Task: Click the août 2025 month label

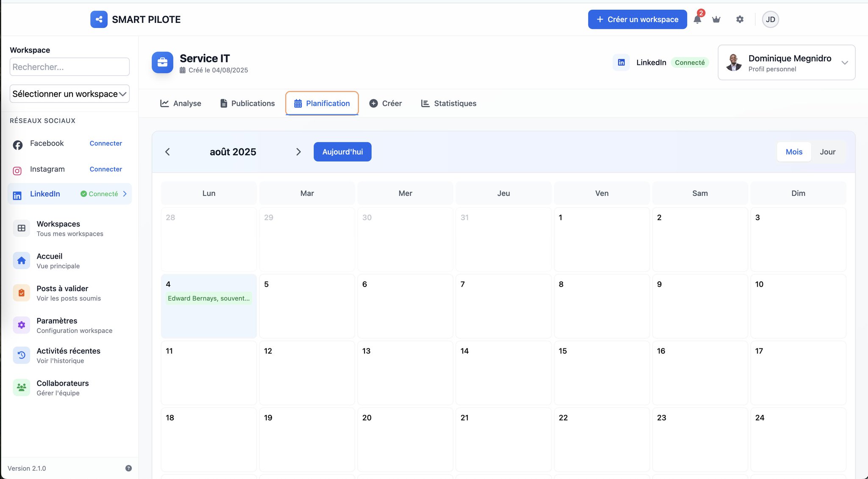Action: [x=233, y=152]
